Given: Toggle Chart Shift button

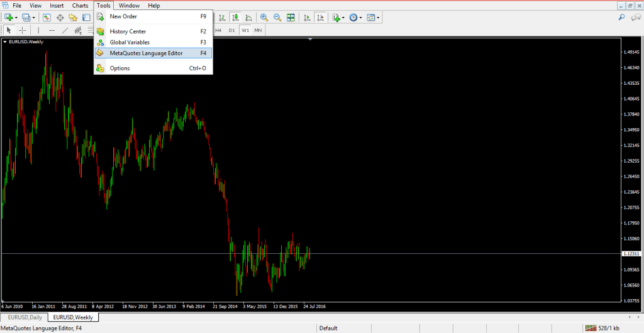Looking at the screenshot, I should pyautogui.click(x=319, y=17).
